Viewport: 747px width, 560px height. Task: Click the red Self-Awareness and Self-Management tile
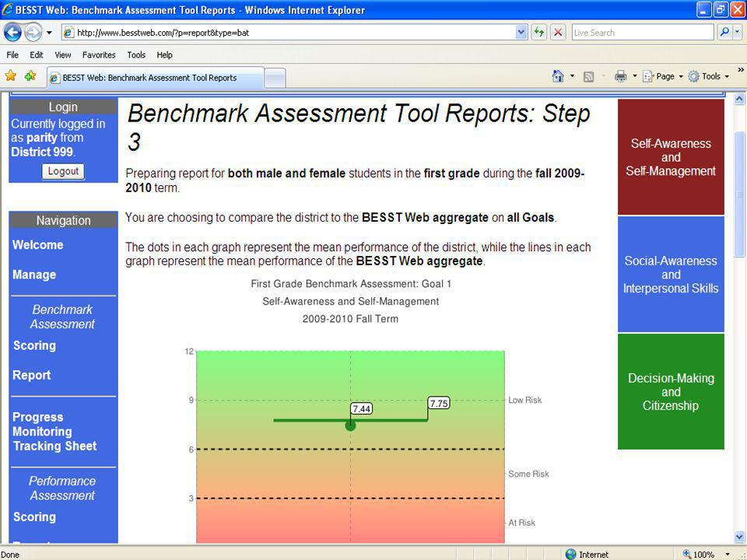click(671, 157)
